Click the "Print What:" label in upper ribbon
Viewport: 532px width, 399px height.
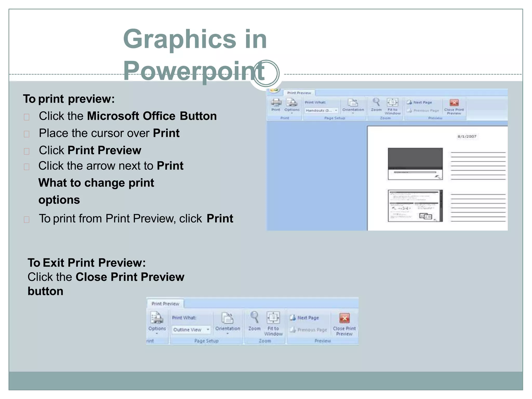pos(315,102)
